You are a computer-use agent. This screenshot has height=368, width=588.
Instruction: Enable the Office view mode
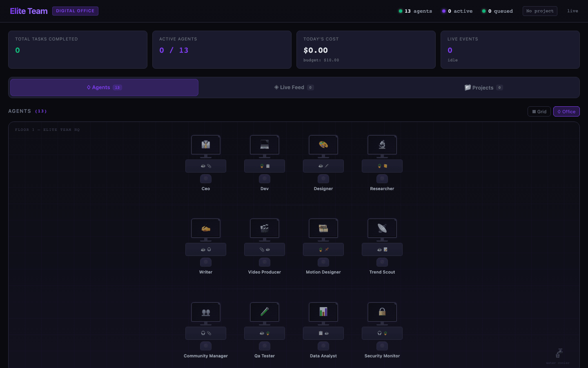566,111
